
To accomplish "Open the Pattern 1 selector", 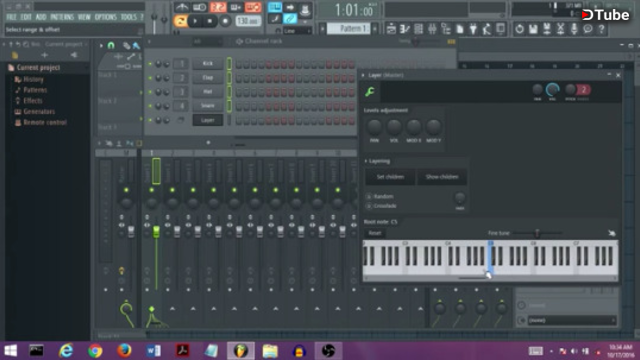I will pyautogui.click(x=348, y=29).
